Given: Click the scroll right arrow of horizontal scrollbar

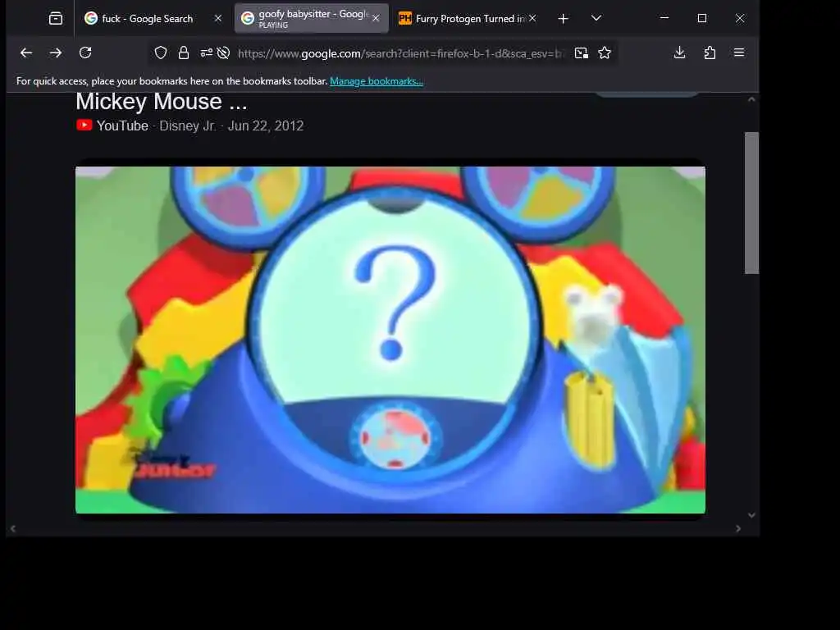Looking at the screenshot, I should [738, 529].
